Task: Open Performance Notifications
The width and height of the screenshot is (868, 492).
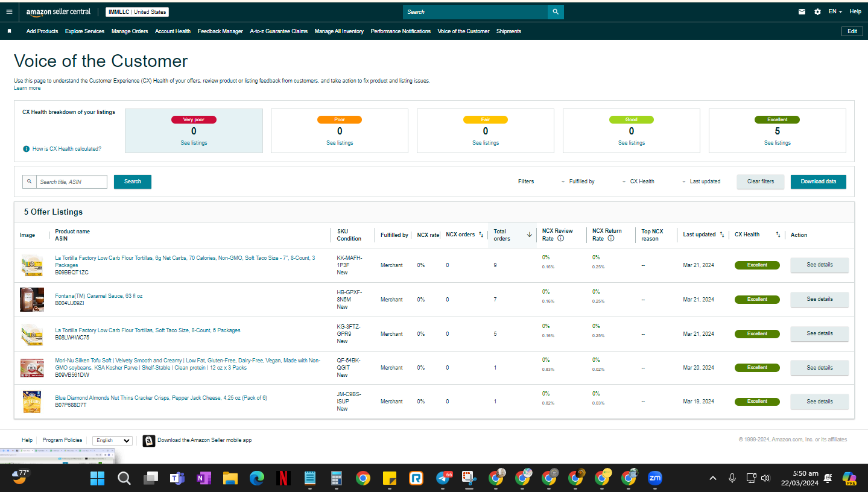Action: point(401,31)
